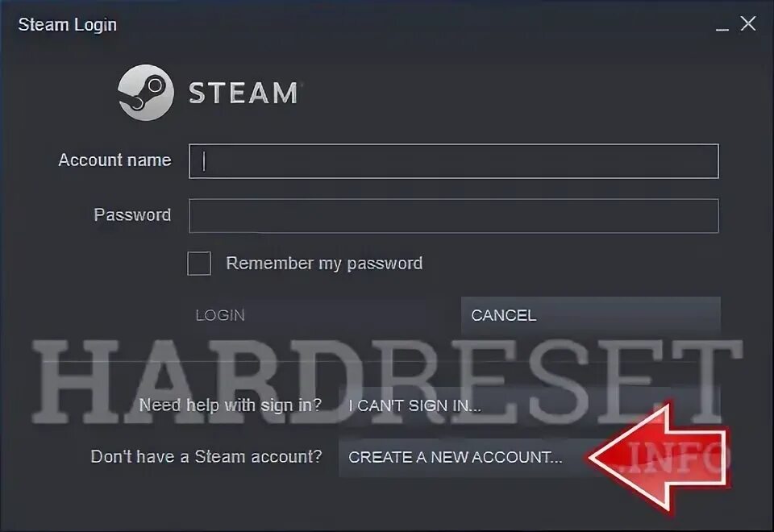Click the 'Remember my password' label text
774x532 pixels.
(x=324, y=264)
